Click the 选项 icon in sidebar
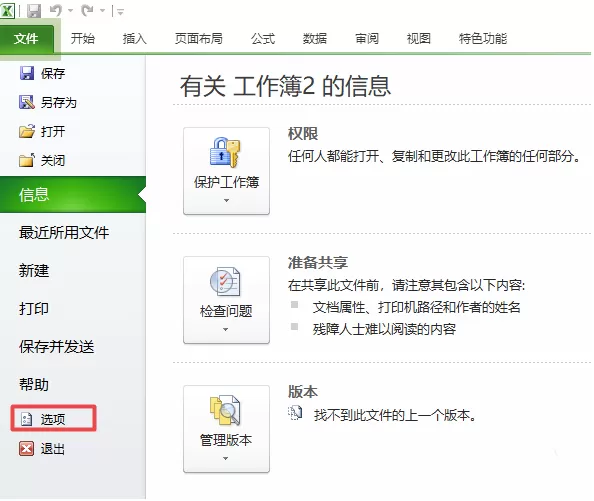Screen dimensions: 594x501 tap(27, 419)
